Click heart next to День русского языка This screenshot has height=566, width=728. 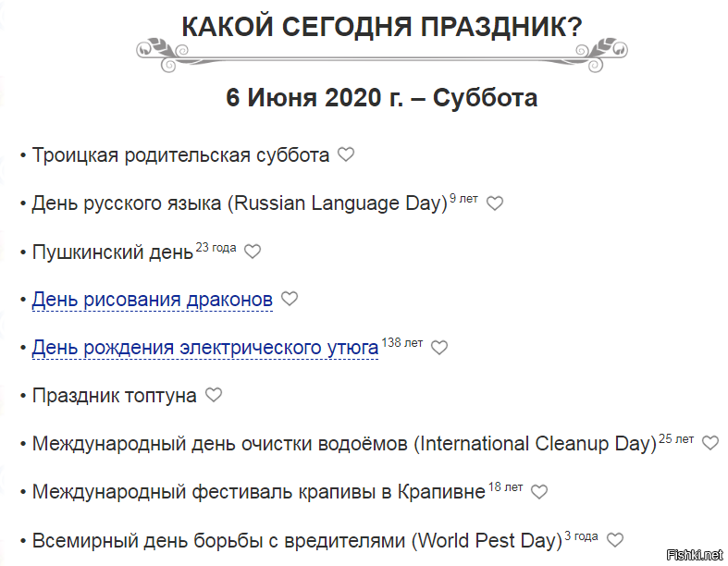coord(495,203)
